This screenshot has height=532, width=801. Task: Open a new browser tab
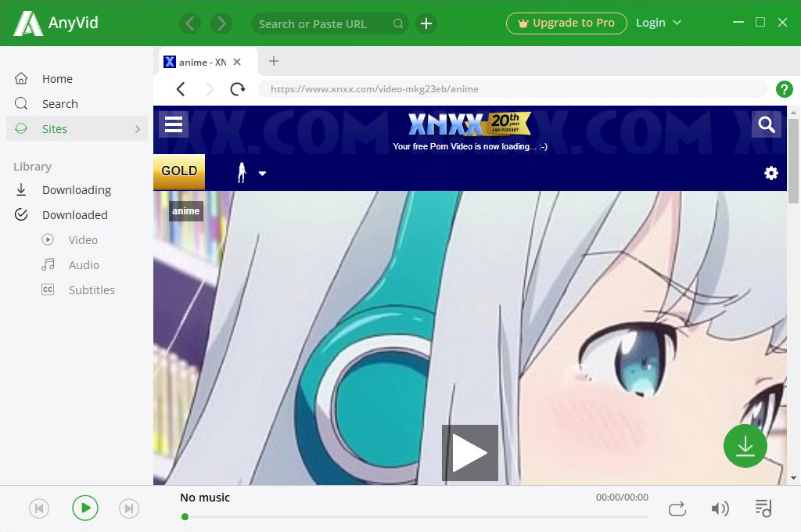274,61
